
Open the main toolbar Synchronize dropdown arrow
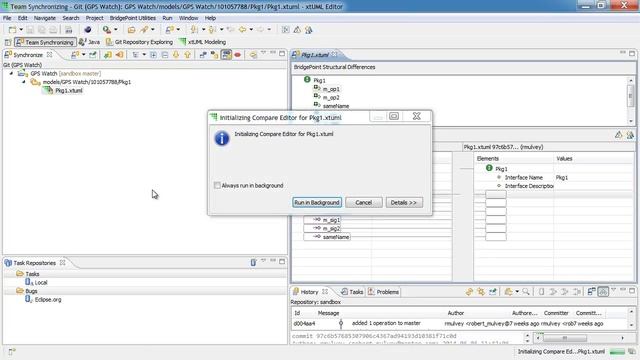tap(178, 30)
